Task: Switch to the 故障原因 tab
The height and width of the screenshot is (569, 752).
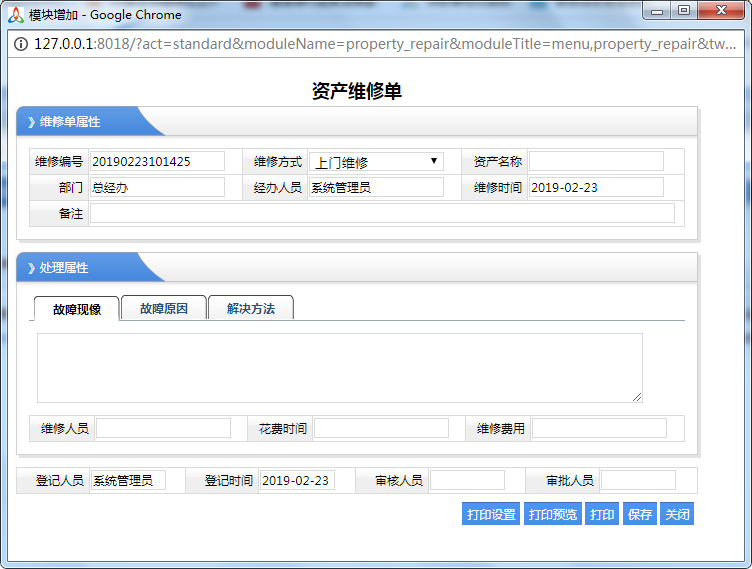Action: pyautogui.click(x=164, y=309)
